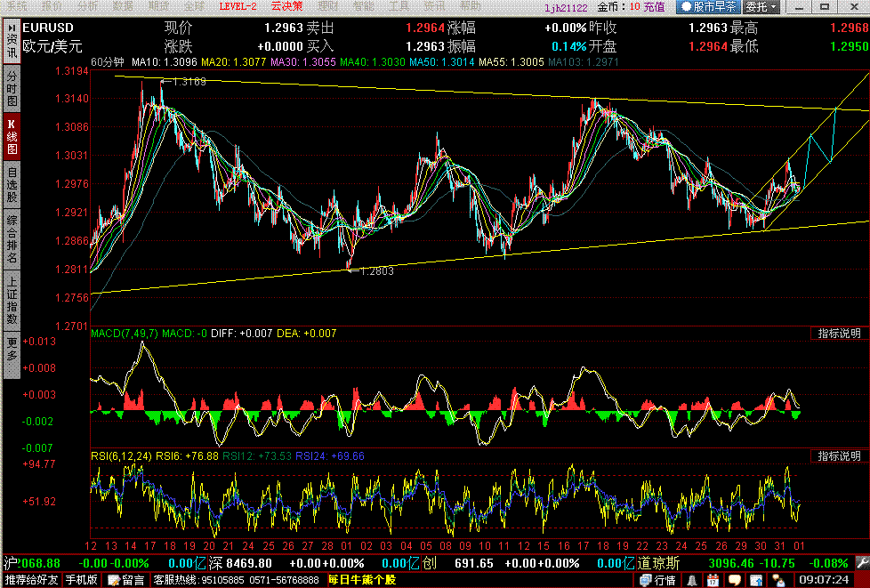Click the 充值 recharge link

[x=655, y=6]
